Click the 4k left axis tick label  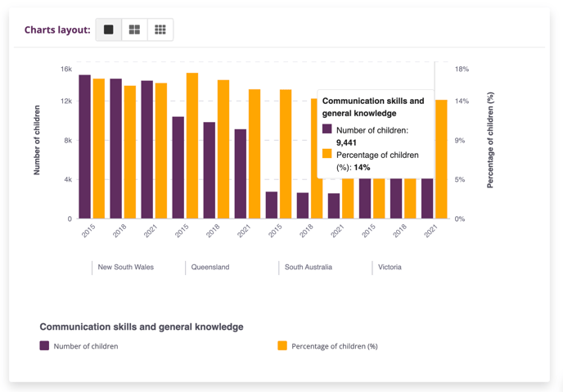[x=68, y=179]
